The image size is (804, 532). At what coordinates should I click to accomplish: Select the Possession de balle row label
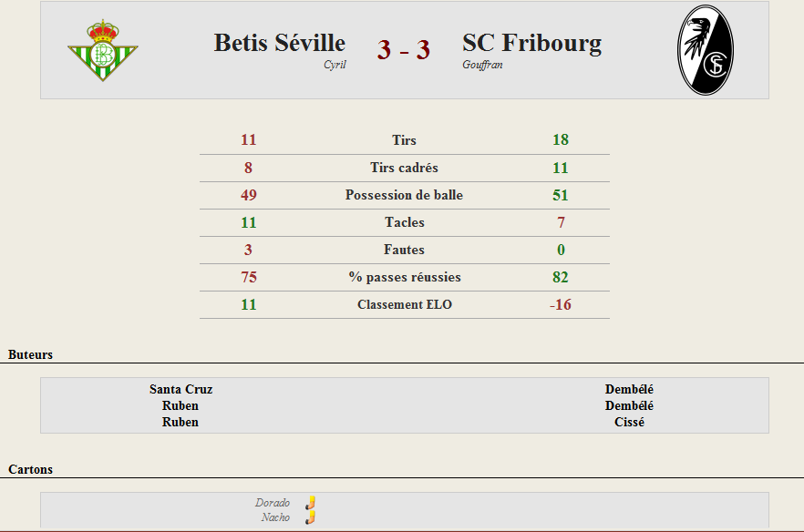(404, 195)
